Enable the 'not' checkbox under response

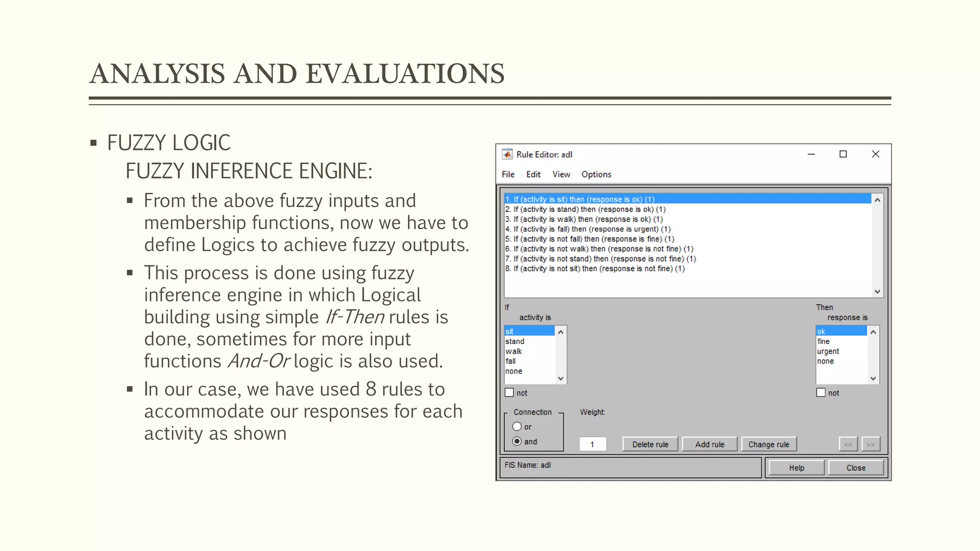point(821,393)
